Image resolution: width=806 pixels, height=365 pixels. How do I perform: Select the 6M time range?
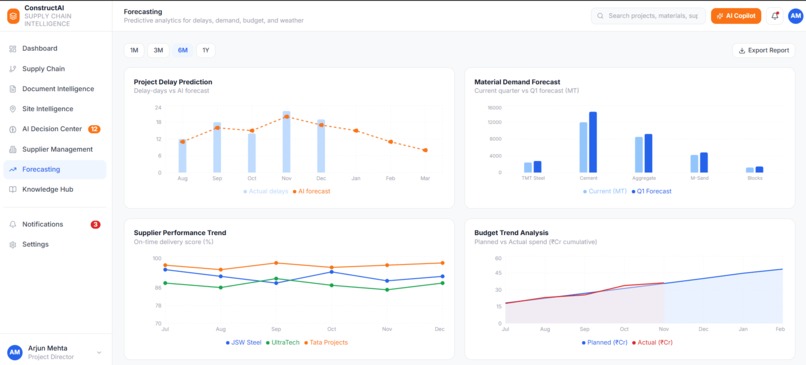[x=182, y=50]
